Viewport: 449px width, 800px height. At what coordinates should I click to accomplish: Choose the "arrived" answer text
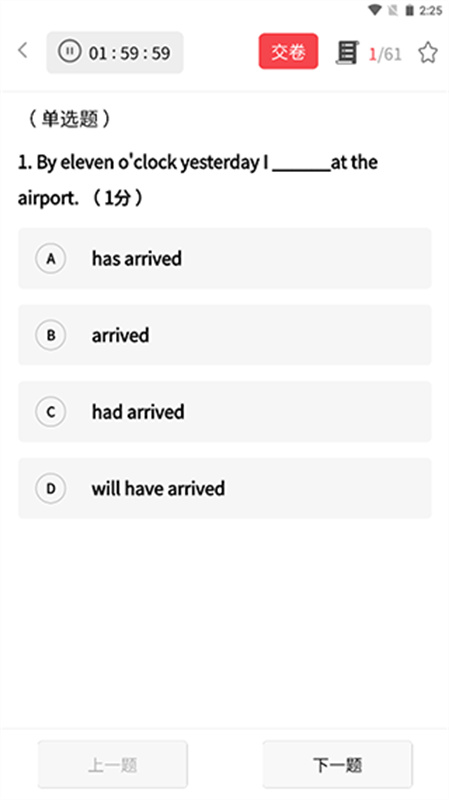pyautogui.click(x=120, y=335)
